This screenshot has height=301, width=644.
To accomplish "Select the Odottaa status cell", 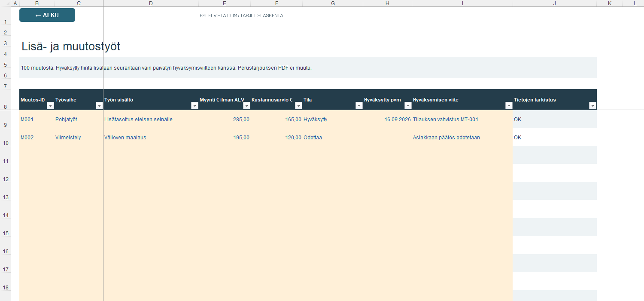I will 333,137.
